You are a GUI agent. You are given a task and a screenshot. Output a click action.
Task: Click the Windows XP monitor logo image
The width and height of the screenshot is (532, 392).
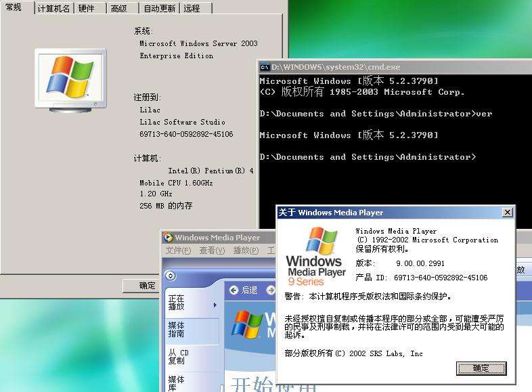coord(70,81)
